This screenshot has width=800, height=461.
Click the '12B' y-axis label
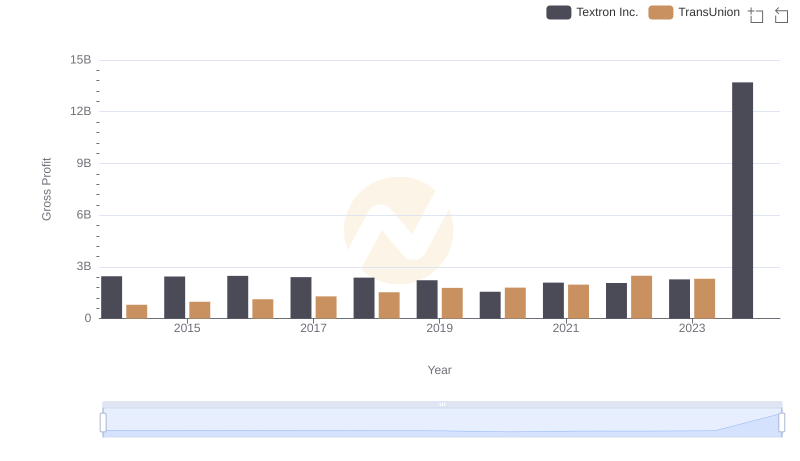tap(81, 111)
